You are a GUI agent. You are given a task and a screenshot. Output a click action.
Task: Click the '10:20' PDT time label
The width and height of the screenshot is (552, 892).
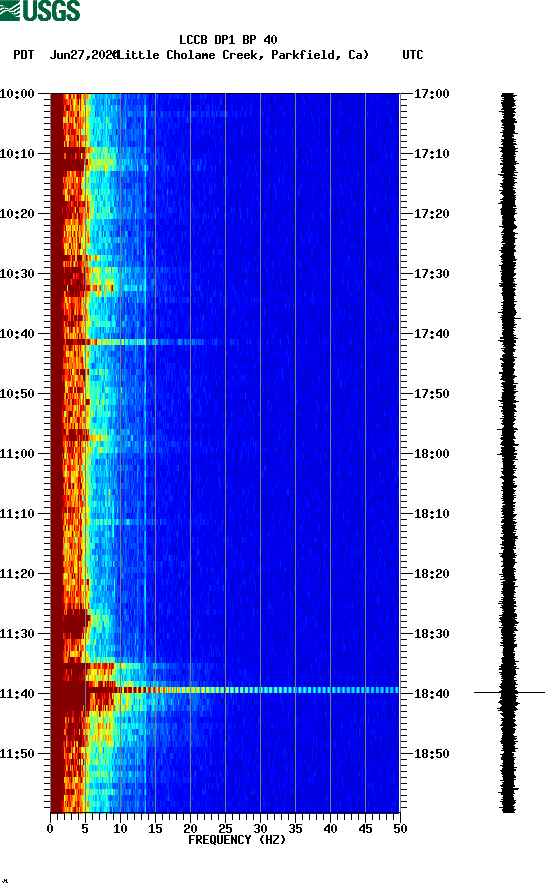17,214
